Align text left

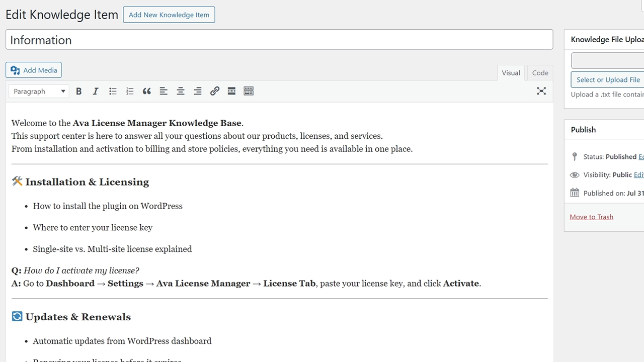coord(164,91)
